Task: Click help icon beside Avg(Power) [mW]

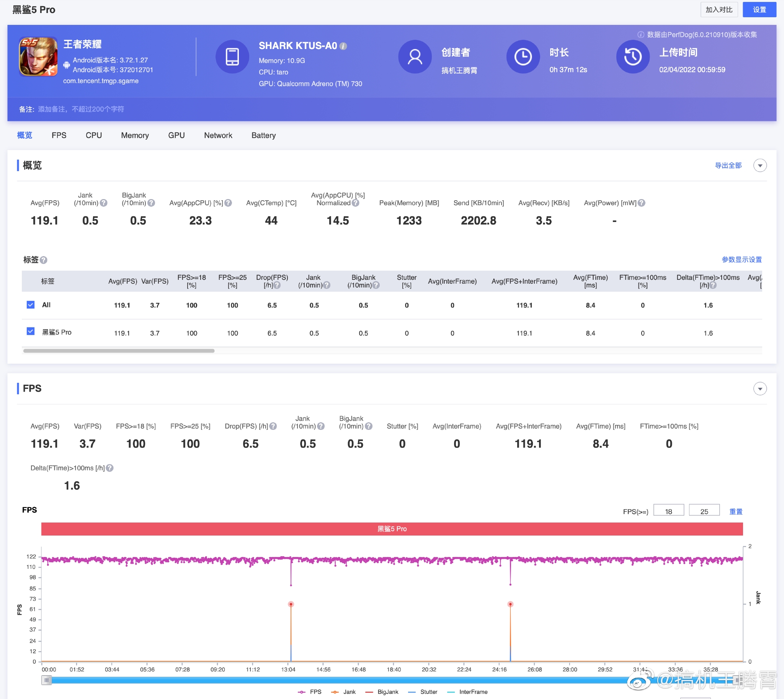Action: (x=641, y=203)
